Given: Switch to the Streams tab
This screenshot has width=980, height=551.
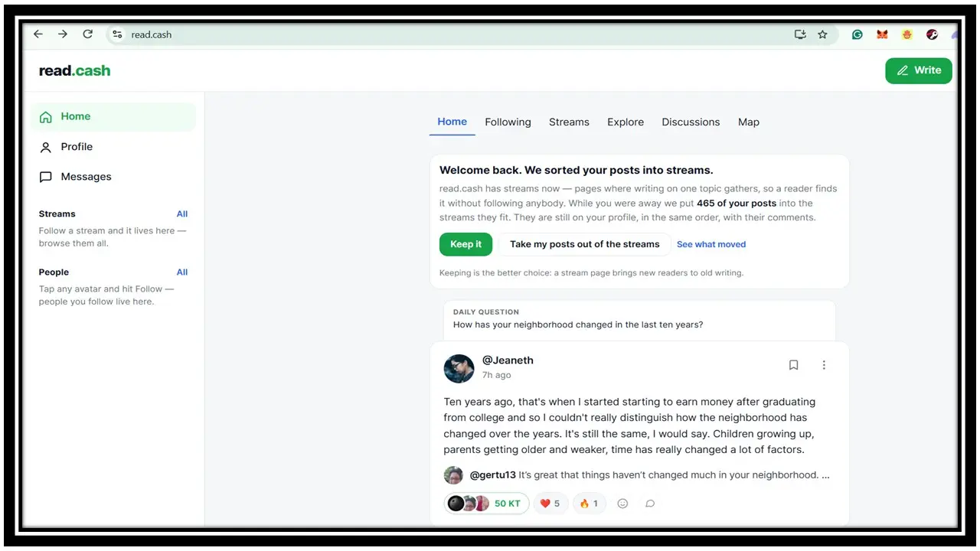Looking at the screenshot, I should tap(569, 122).
